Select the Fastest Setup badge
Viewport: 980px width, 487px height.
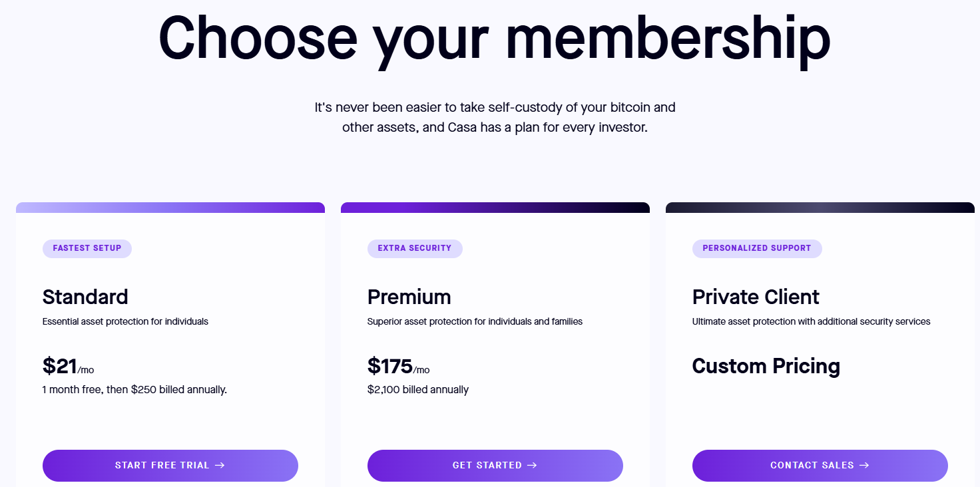tap(87, 248)
